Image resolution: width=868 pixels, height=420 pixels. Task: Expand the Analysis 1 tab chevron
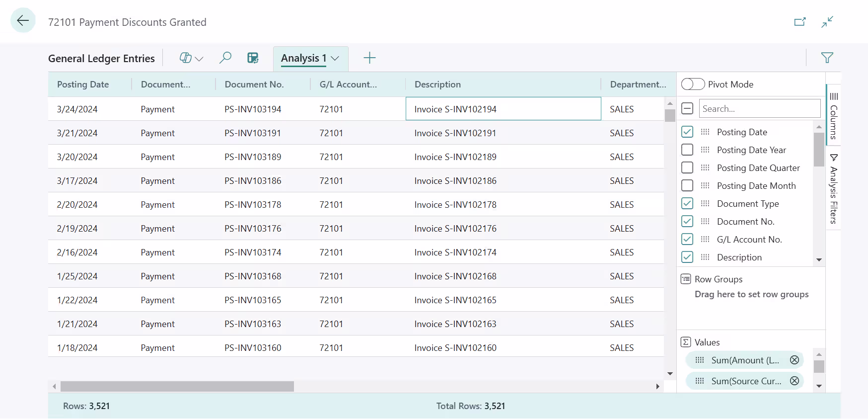(335, 59)
